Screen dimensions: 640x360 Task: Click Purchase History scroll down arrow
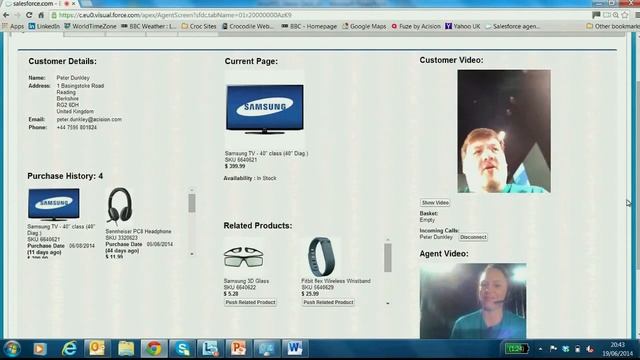pos(192,254)
